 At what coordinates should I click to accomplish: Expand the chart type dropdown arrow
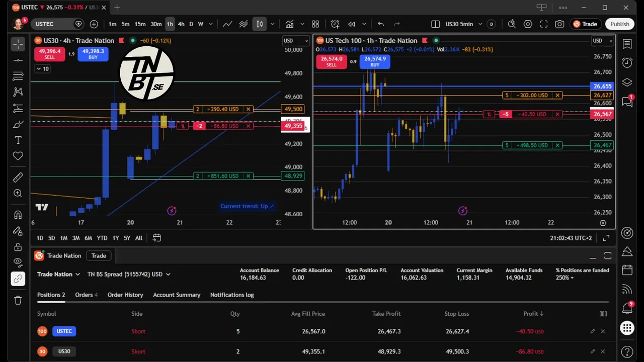point(272,24)
